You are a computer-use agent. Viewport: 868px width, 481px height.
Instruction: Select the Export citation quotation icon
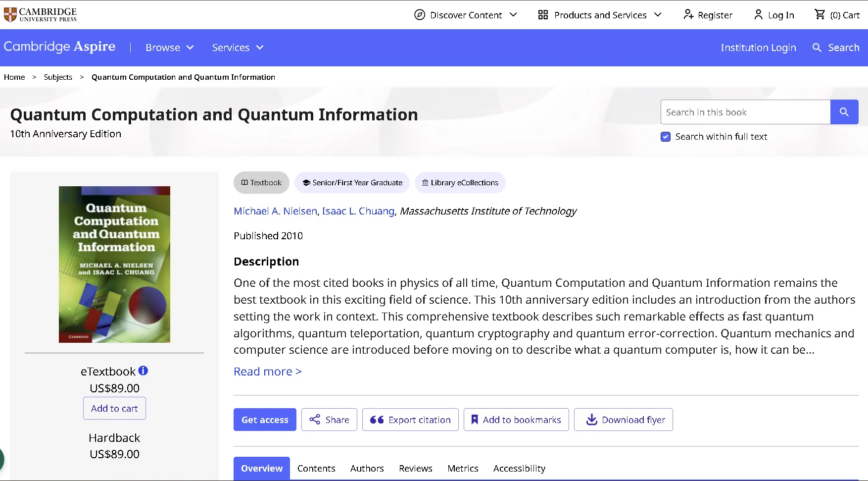tap(377, 420)
